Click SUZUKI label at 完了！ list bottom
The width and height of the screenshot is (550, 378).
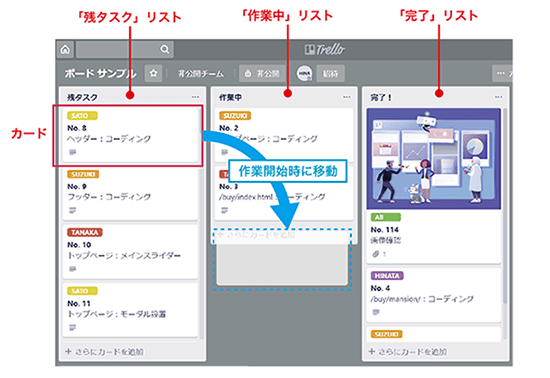point(386,334)
